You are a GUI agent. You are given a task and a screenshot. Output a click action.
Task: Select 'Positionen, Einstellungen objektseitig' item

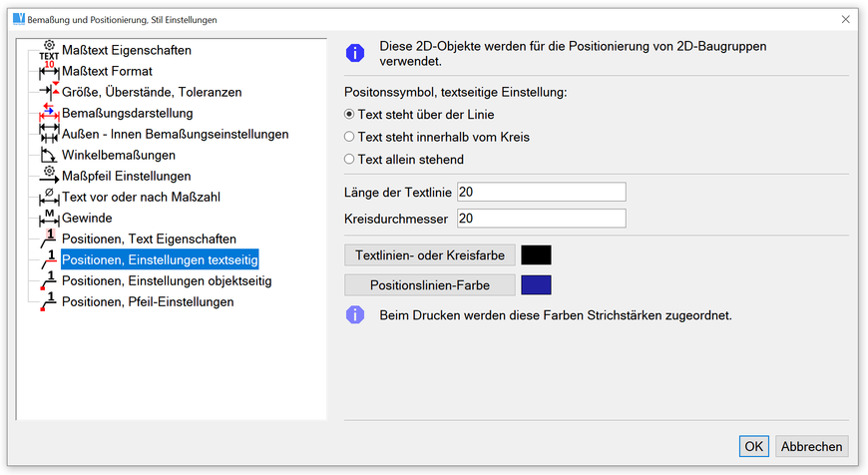(167, 280)
